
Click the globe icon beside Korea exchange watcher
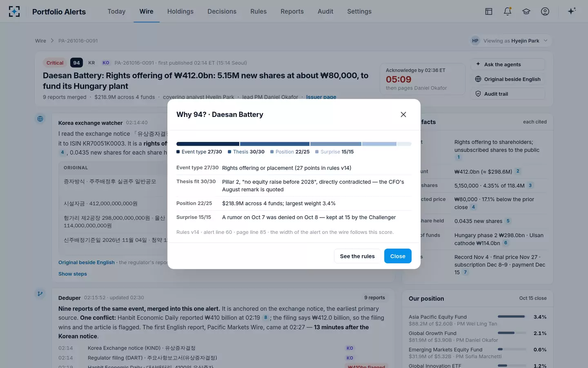click(x=40, y=119)
